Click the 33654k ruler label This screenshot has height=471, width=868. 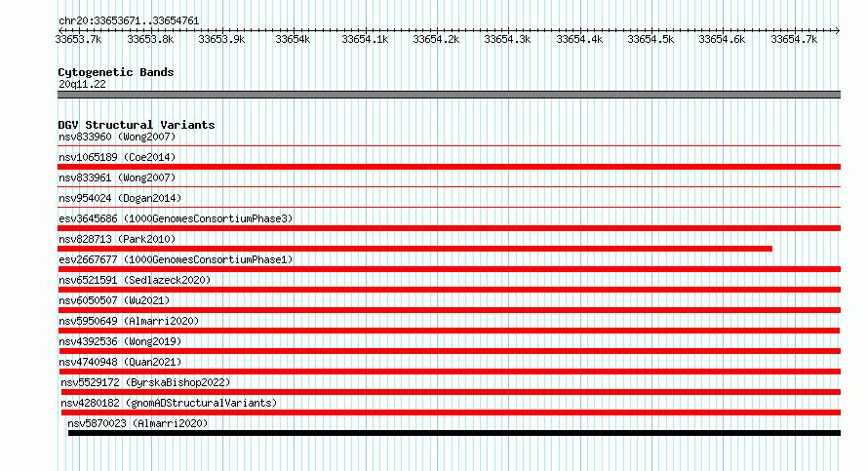click(293, 39)
